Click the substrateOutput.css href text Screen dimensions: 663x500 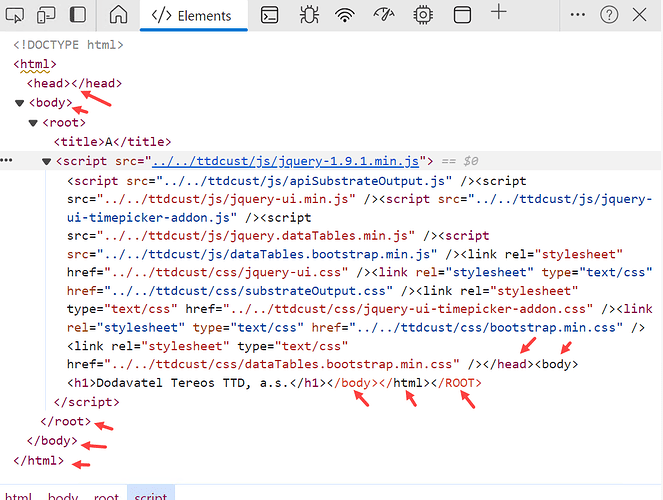[x=249, y=291]
